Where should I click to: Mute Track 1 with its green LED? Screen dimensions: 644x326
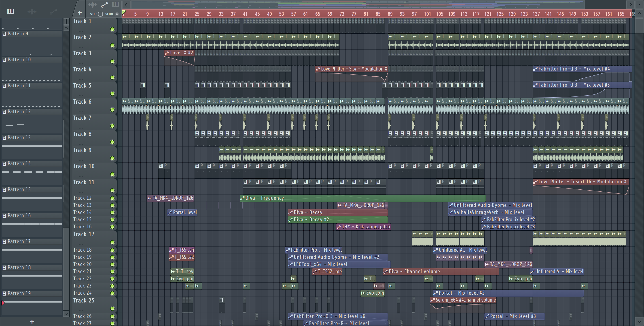[112, 29]
